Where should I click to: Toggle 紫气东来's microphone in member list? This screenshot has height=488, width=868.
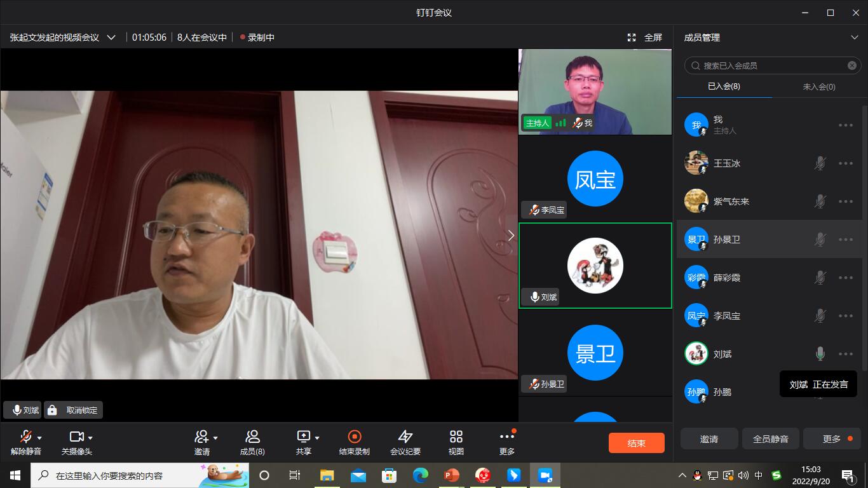[x=820, y=201]
